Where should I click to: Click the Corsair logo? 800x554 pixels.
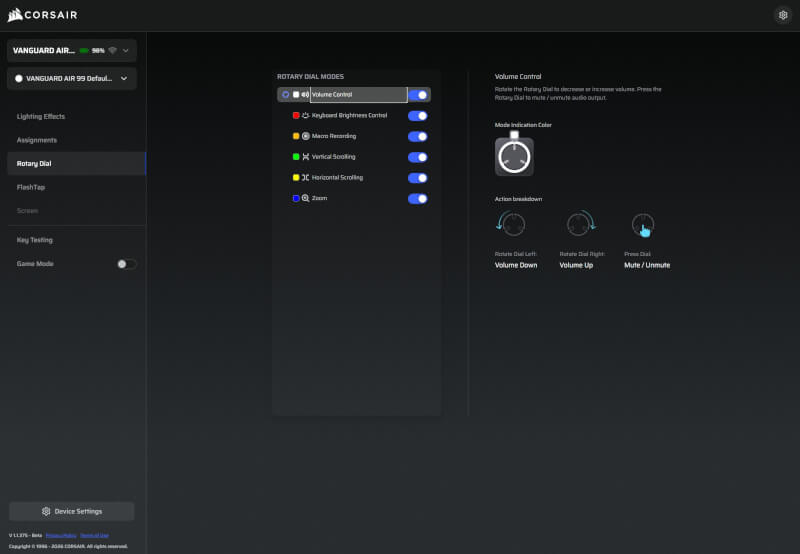coord(42,15)
